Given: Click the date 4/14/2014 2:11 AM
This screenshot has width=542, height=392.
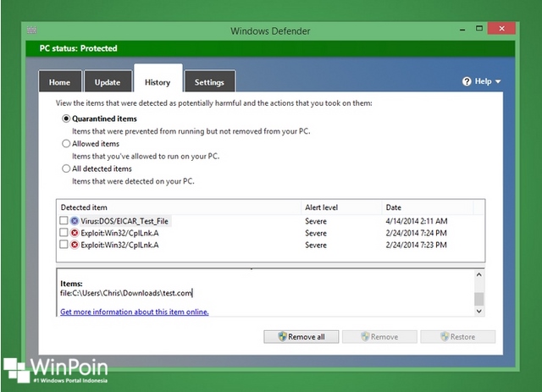Looking at the screenshot, I should [417, 221].
